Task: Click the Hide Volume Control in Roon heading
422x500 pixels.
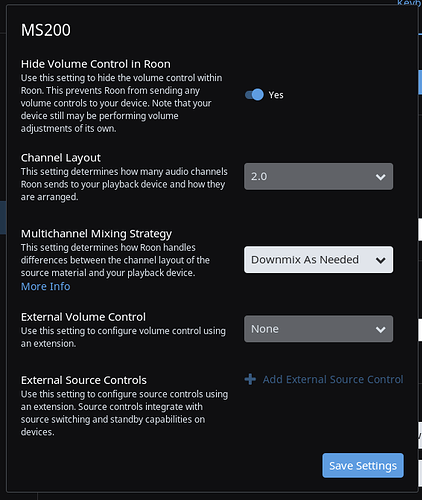Action: [96, 64]
